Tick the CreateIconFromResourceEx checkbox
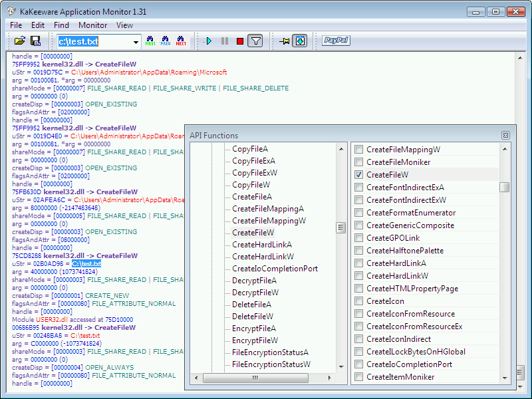Viewport: 532px width, 399px height. coord(358,326)
